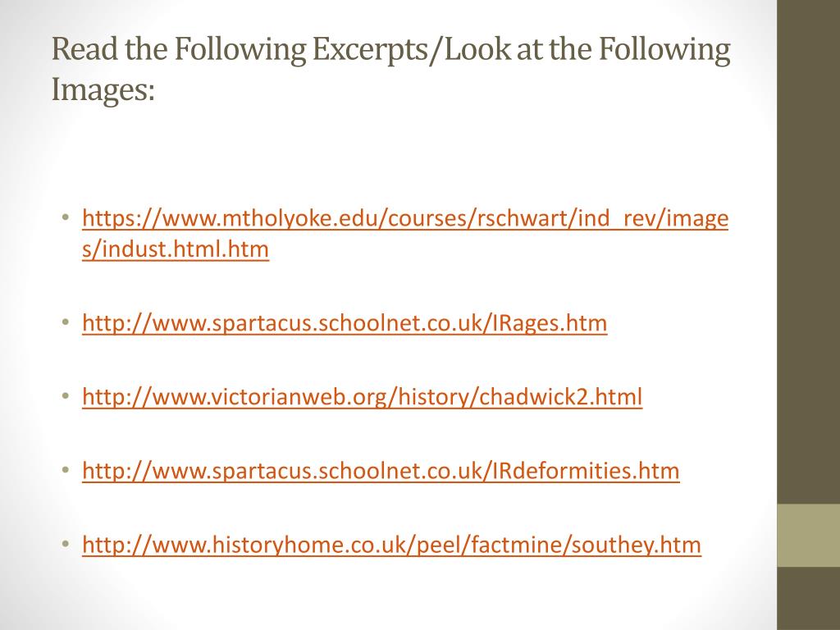Click the bullet before the mtholyoke link

(x=66, y=217)
